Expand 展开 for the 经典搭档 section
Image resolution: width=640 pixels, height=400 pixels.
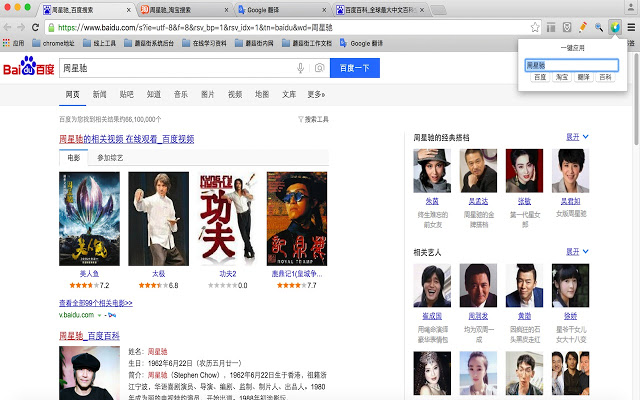pos(577,137)
